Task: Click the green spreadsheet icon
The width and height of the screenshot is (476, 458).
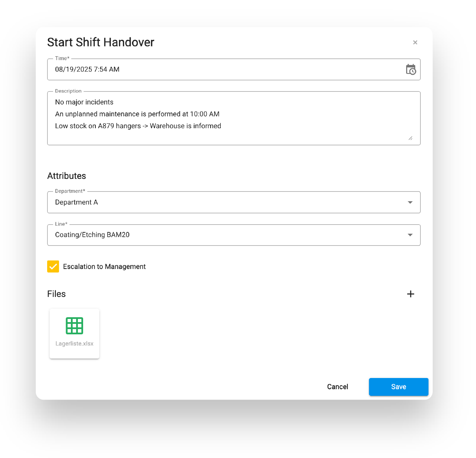Action: coord(74,326)
